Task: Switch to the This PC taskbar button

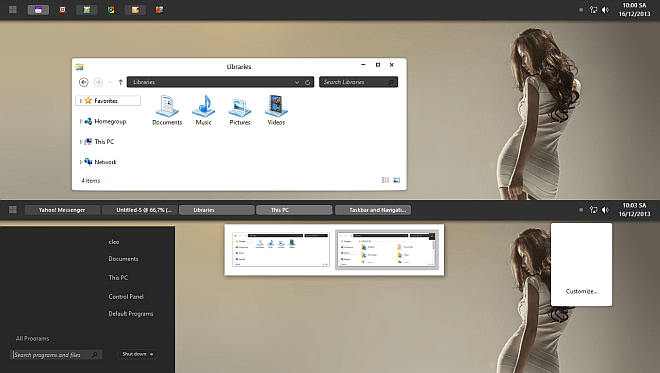Action: 294,210
